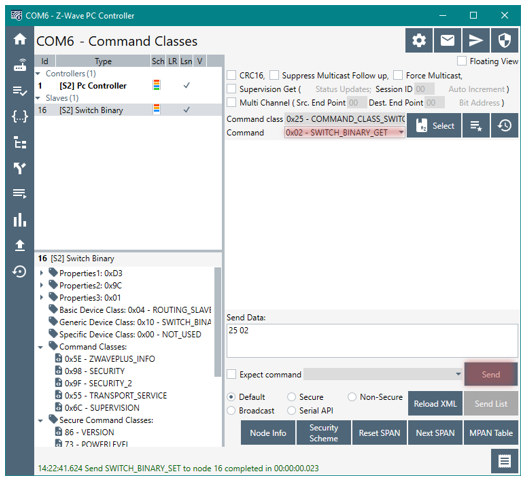This screenshot has height=481, width=525.
Task: Expand Properties2: 0x9C node
Action: 42,285
